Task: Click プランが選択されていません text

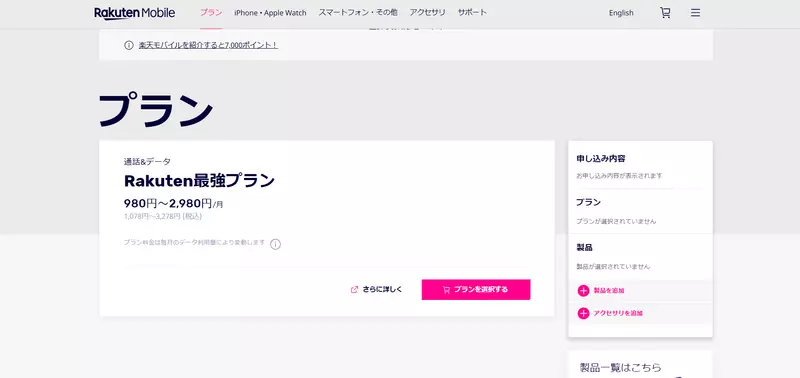Action: 616,221
